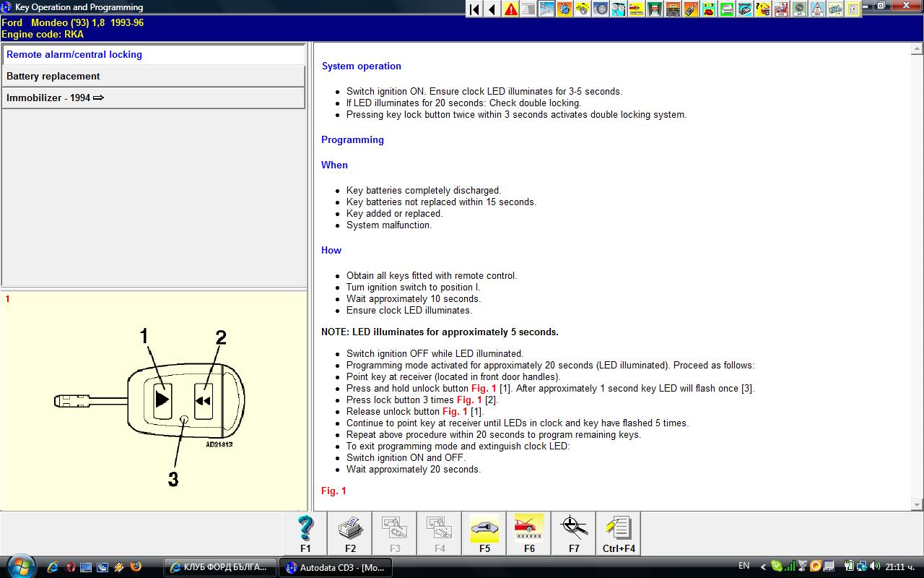This screenshot has height=578, width=924.
Task: Launch Internet Explorer from quick launch
Action: [x=53, y=567]
